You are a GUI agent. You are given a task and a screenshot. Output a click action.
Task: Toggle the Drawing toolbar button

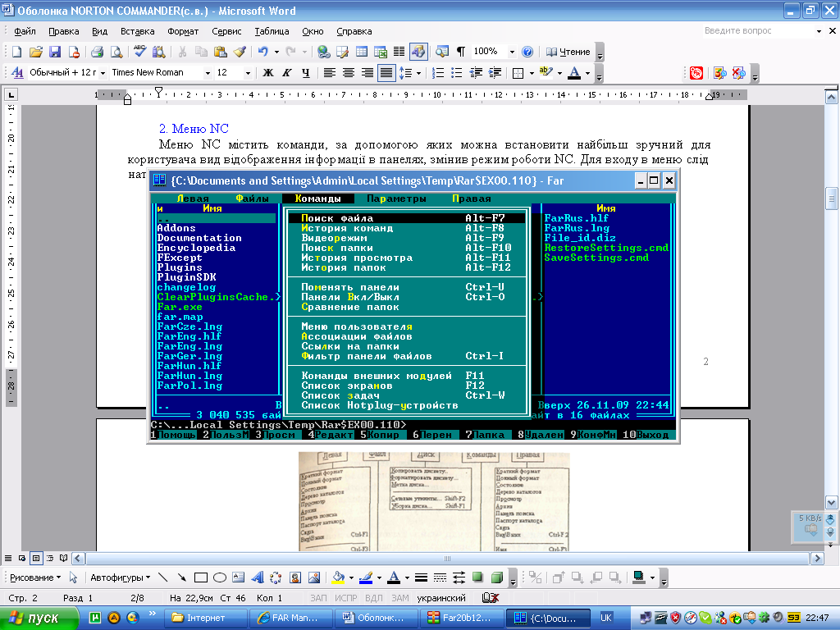click(418, 52)
